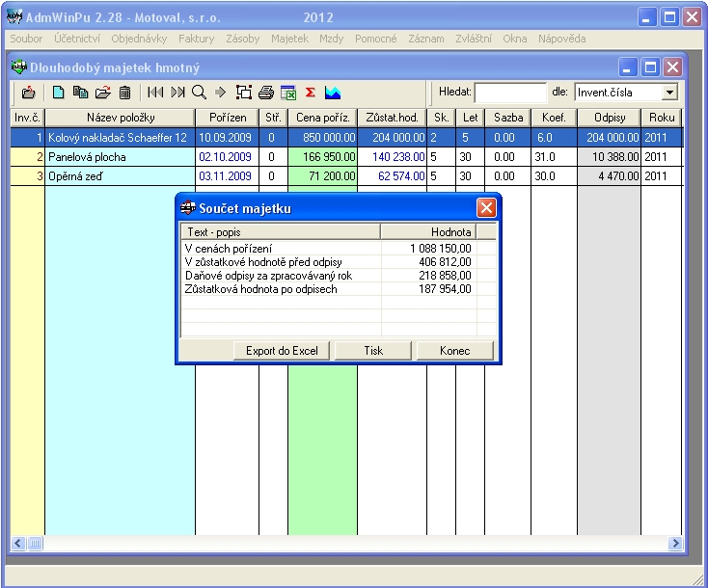Screen dimensions: 708x588
Task: Open the Okna menu
Action: point(515,39)
